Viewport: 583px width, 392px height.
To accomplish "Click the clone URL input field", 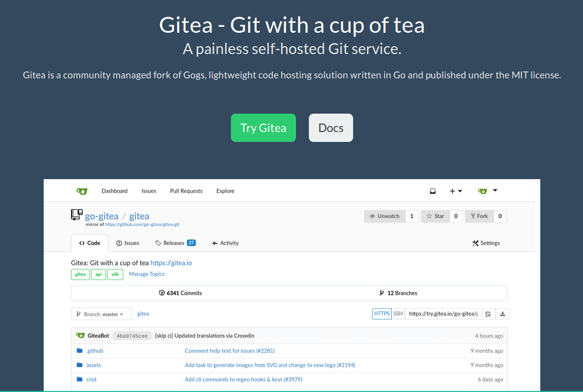I will point(443,314).
